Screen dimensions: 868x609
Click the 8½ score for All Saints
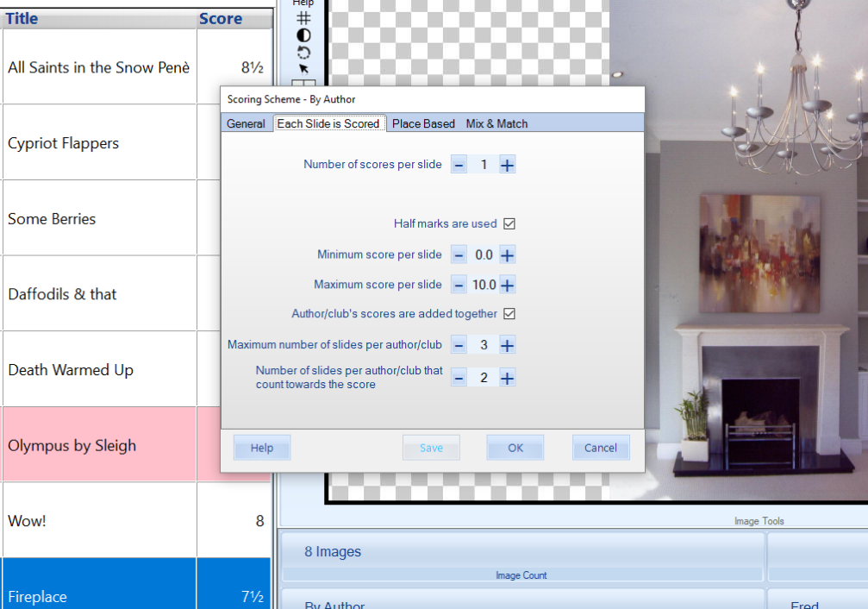tap(253, 67)
